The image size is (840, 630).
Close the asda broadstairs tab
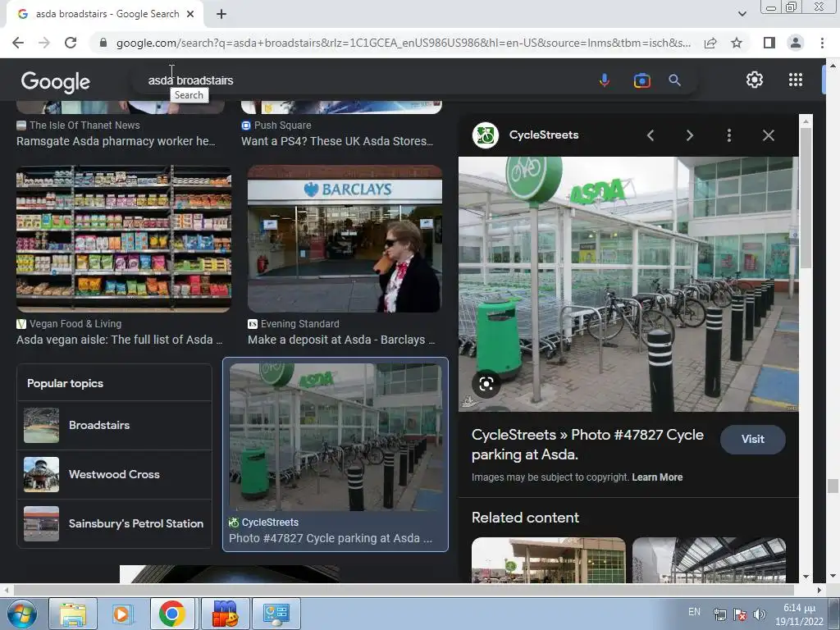tap(190, 15)
